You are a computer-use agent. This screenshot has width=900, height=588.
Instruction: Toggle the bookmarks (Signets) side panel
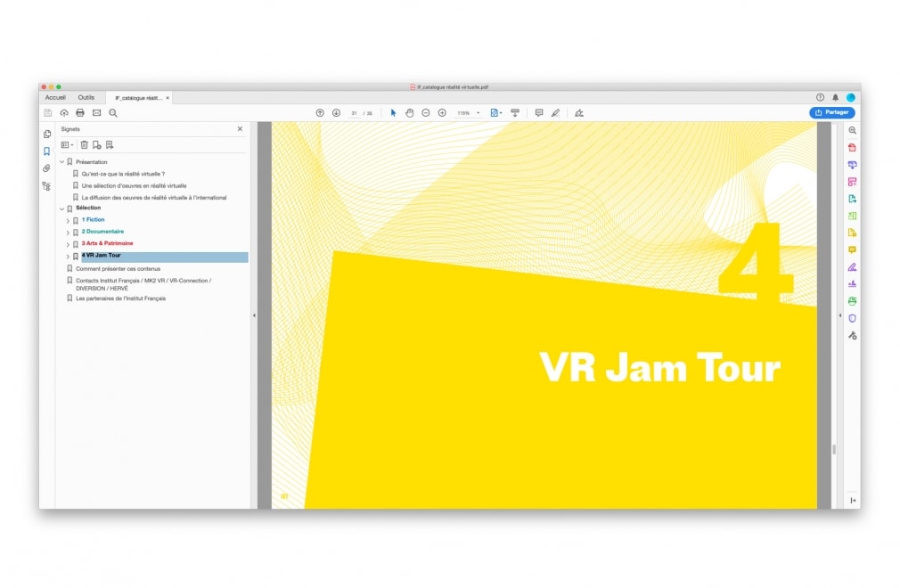(x=47, y=151)
